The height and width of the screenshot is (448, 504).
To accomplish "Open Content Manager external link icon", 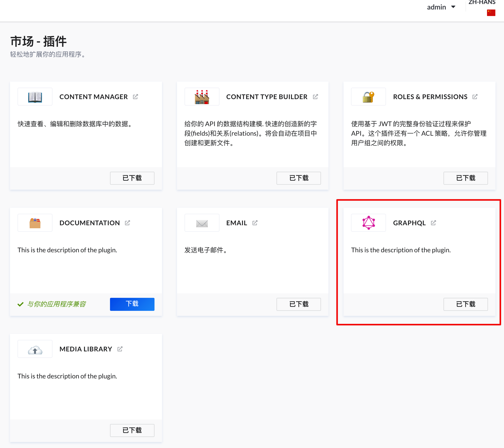I will click(135, 97).
